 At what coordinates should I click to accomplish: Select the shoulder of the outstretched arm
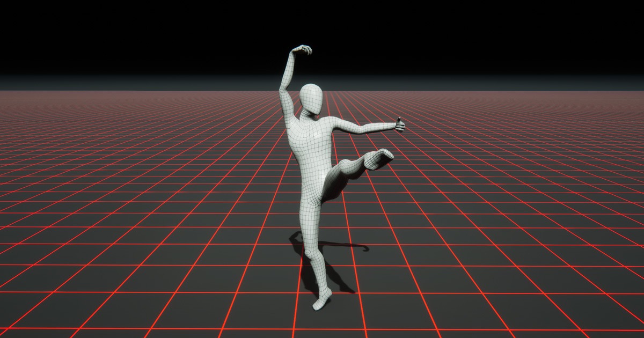[328, 122]
